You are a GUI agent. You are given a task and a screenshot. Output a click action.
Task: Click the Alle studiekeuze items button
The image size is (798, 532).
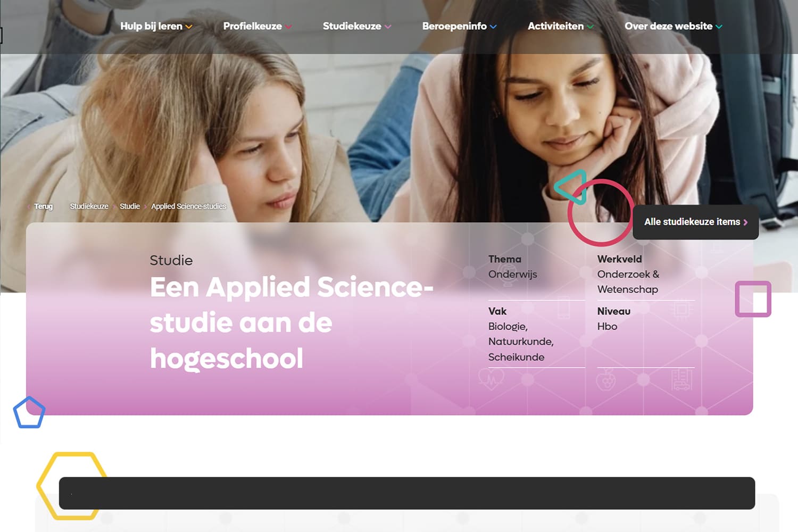(695, 222)
